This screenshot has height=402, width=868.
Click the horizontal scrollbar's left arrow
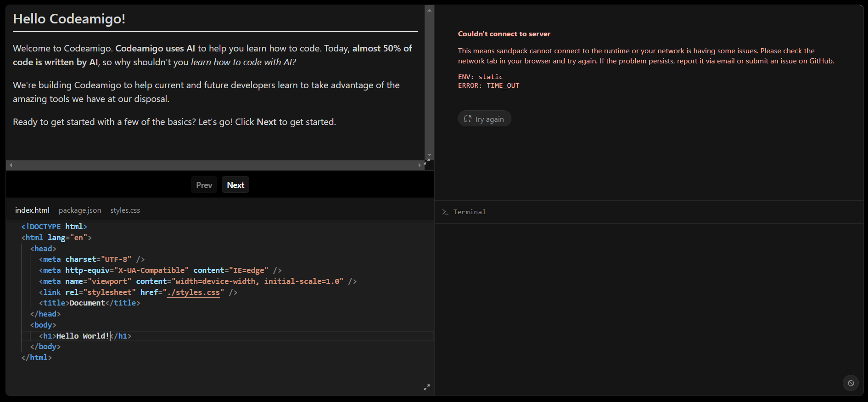[x=11, y=165]
